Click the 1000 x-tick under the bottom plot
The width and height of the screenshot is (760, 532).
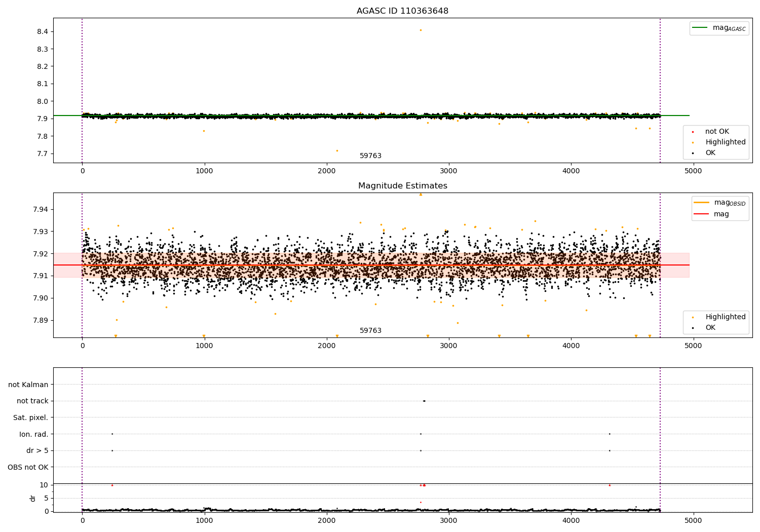pos(204,521)
